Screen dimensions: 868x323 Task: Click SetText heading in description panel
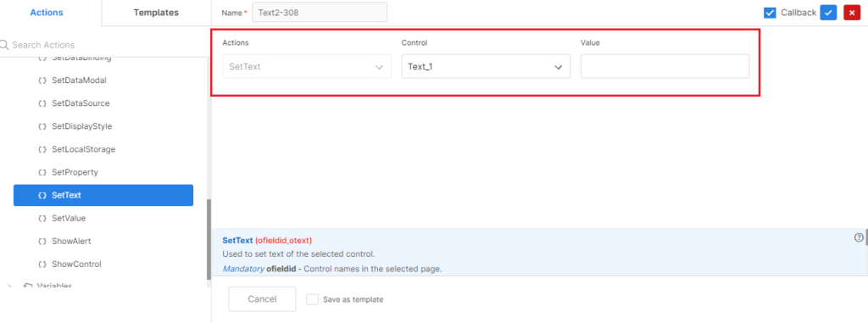(x=237, y=241)
